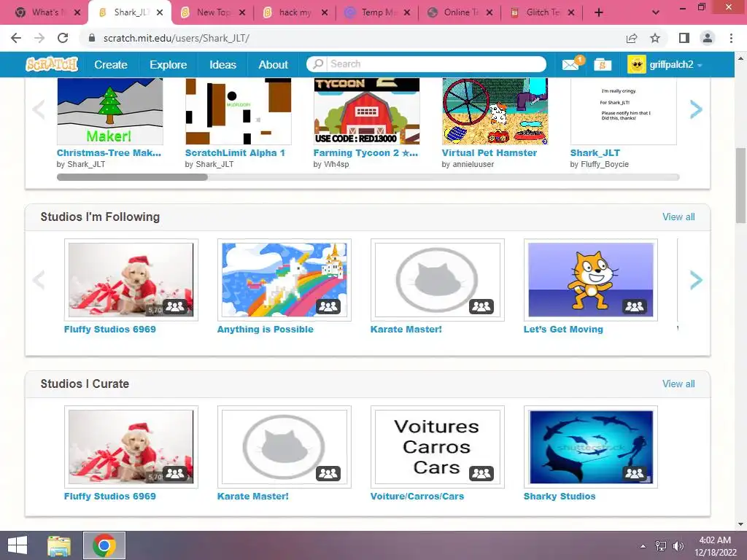Click the griffpalch2 profile avatar
747x560 pixels.
[636, 64]
